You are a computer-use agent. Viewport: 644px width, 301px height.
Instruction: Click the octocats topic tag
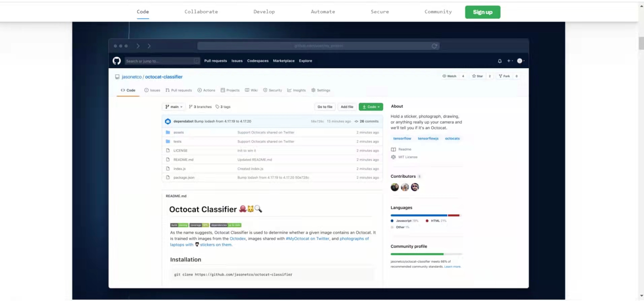pos(452,138)
